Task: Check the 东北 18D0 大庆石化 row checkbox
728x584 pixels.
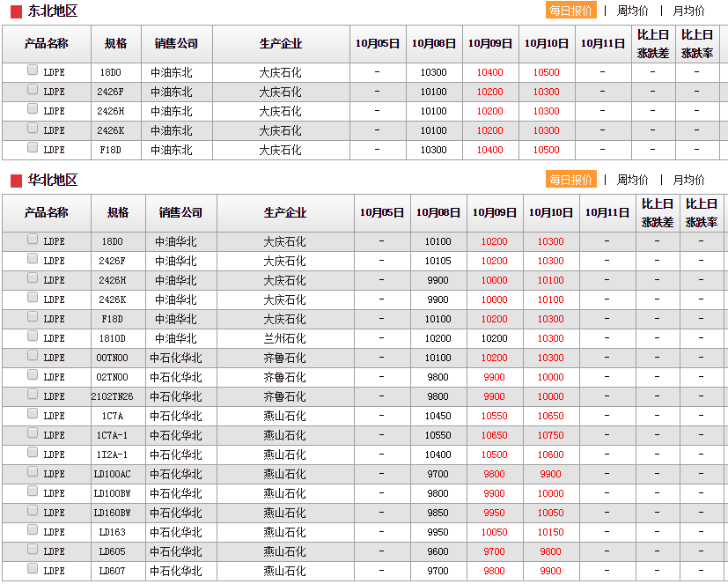Action: [33, 70]
